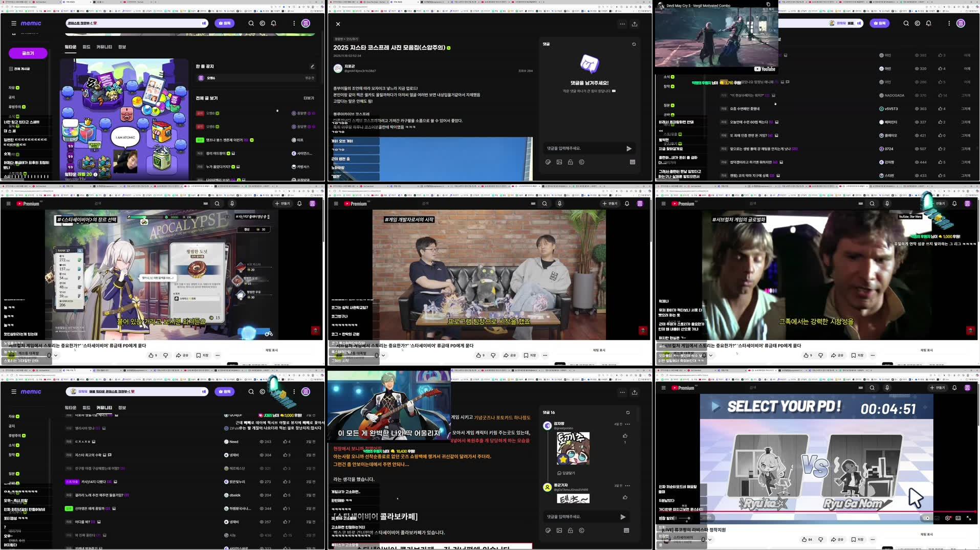Viewport: 980px width, 550px height.
Task: Click the memic search magnifier icon
Action: point(251,23)
